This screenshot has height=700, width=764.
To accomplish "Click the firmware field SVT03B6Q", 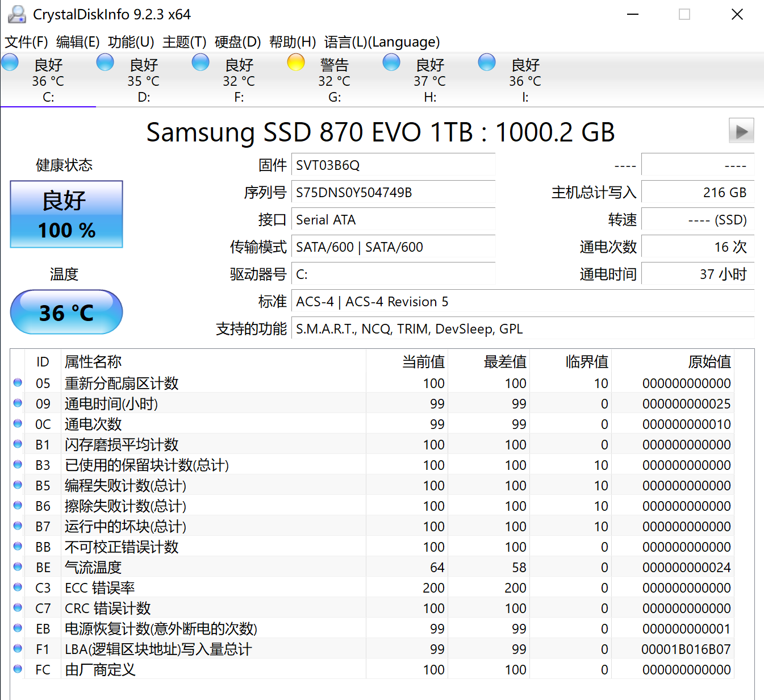I will tap(393, 165).
